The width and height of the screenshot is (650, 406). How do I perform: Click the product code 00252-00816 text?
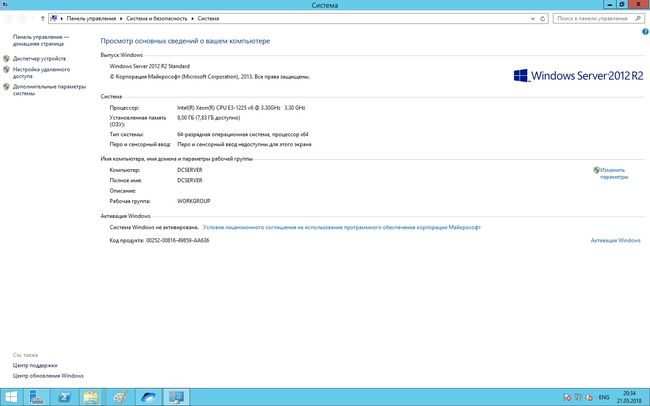click(x=177, y=240)
